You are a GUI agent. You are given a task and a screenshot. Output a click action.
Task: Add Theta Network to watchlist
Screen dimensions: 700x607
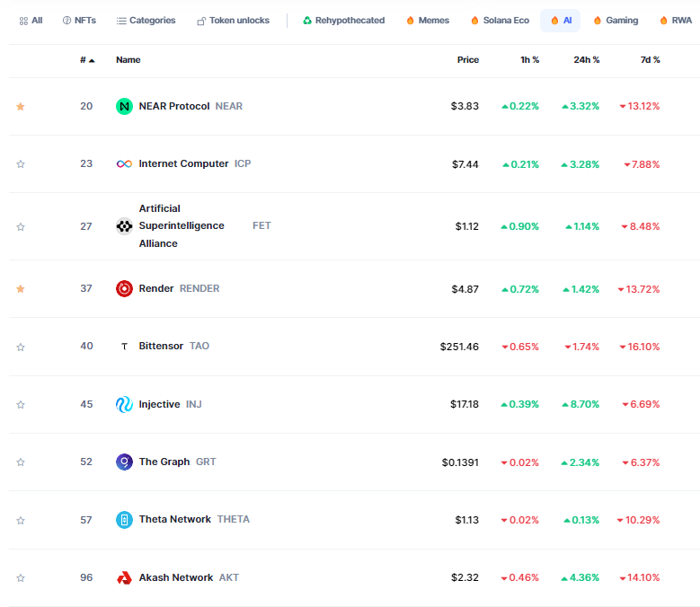coord(20,520)
